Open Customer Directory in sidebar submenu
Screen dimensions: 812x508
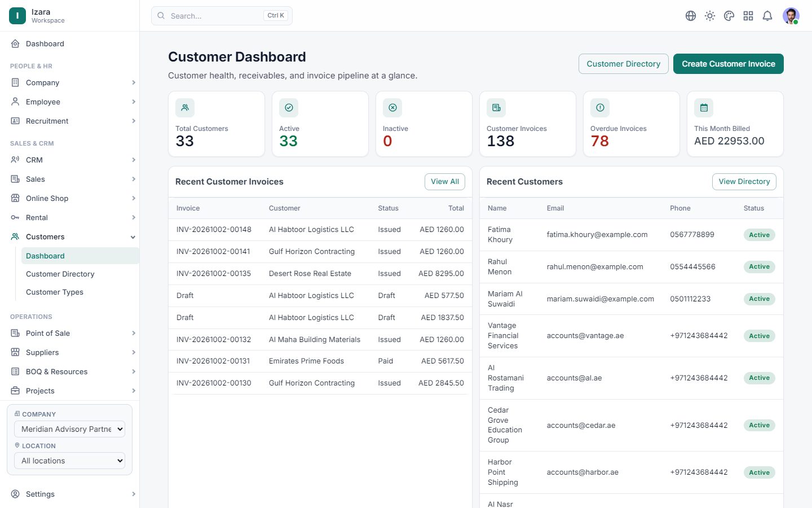pos(60,274)
